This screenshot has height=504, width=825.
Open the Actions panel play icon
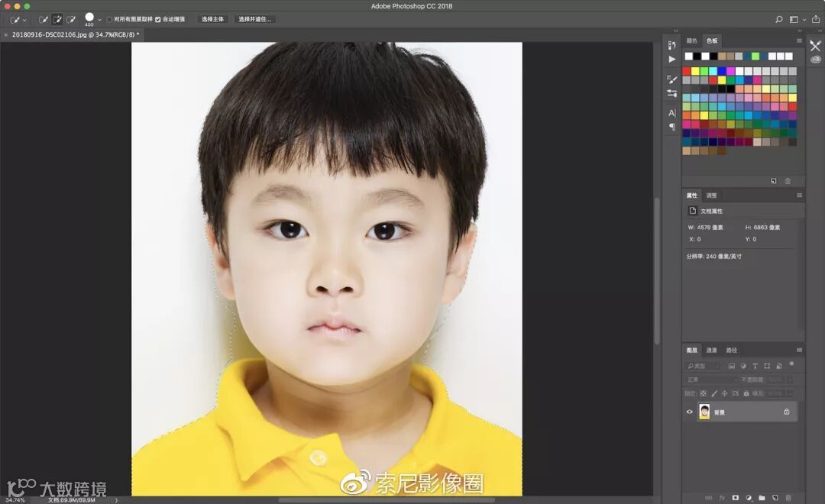pyautogui.click(x=672, y=60)
